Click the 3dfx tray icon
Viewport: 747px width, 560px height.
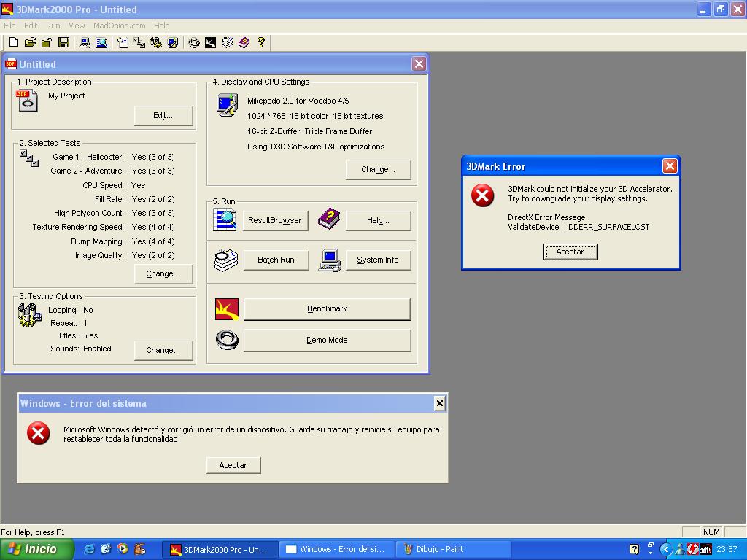706,549
